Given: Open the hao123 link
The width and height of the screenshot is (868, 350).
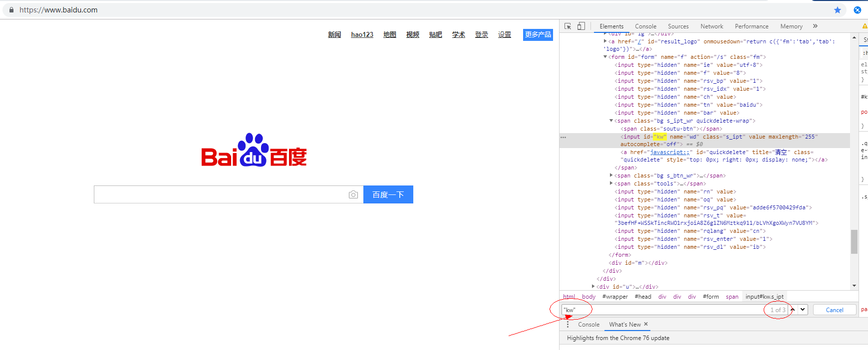Looking at the screenshot, I should coord(362,34).
